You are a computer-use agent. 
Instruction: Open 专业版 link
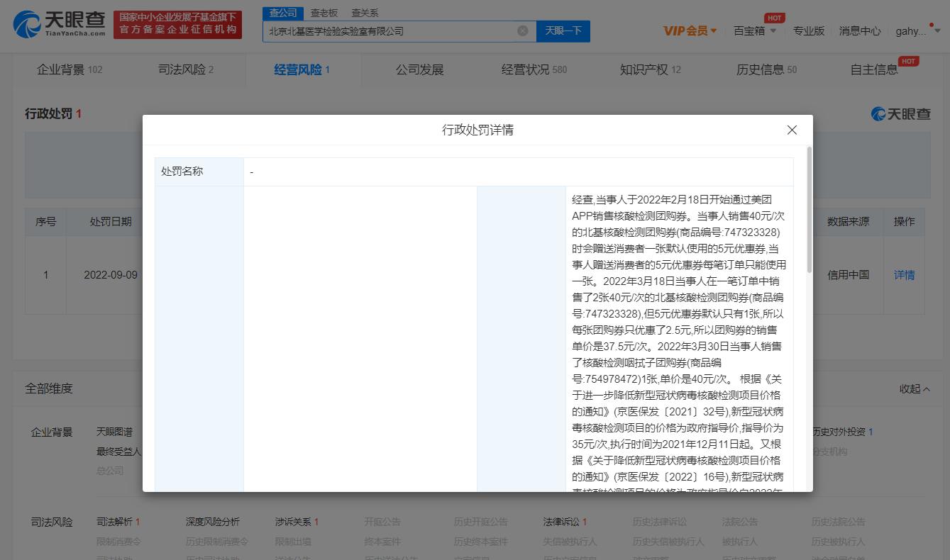pyautogui.click(x=808, y=31)
